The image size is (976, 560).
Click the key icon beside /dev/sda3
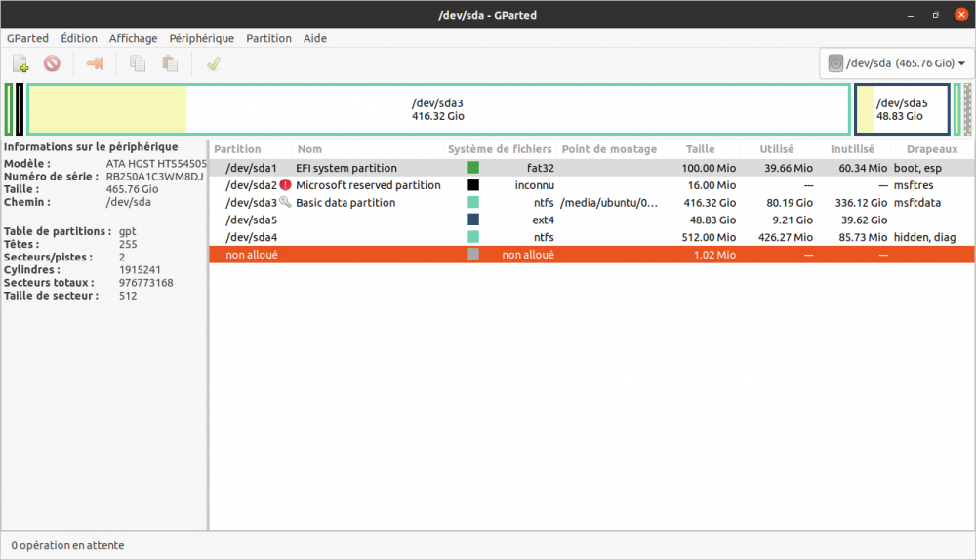pos(285,202)
